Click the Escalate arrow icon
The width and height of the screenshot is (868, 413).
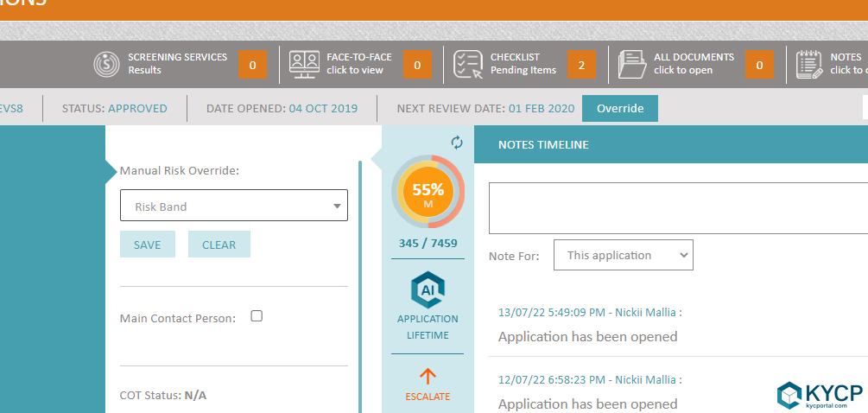pos(428,376)
